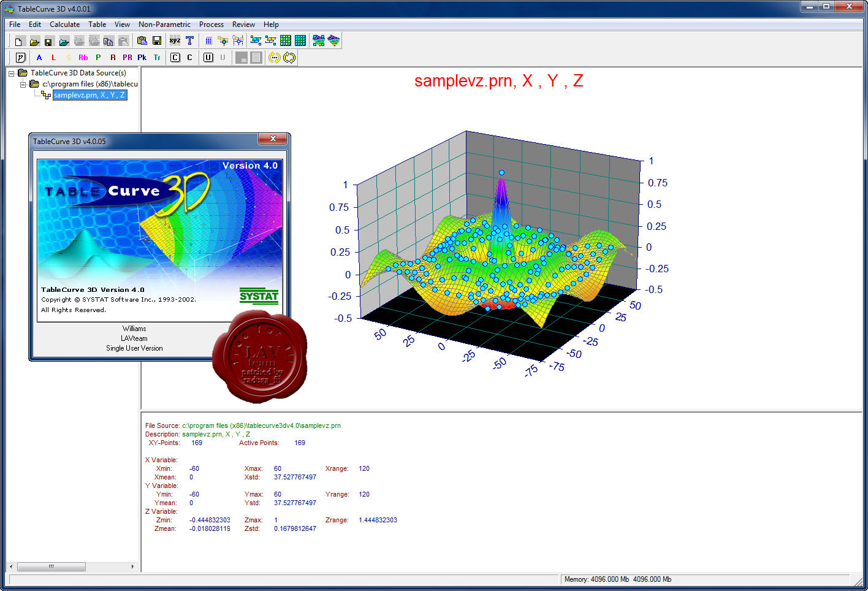Open the Calculate menu

64,25
